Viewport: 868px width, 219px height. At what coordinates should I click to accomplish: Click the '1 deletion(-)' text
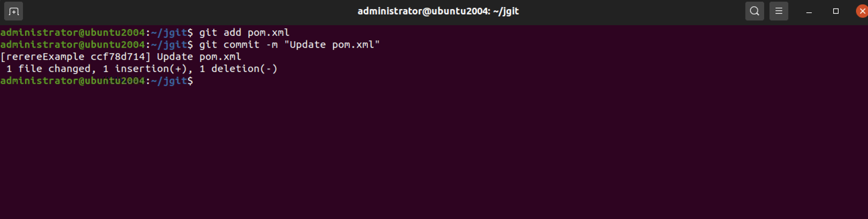coord(238,69)
